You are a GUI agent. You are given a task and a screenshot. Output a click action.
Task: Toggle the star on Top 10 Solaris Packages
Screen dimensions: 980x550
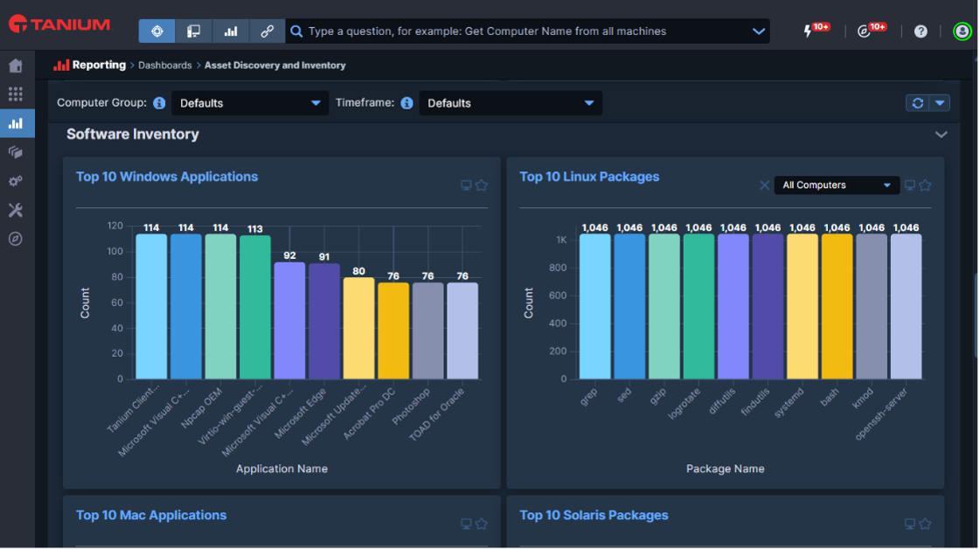pyautogui.click(x=925, y=525)
